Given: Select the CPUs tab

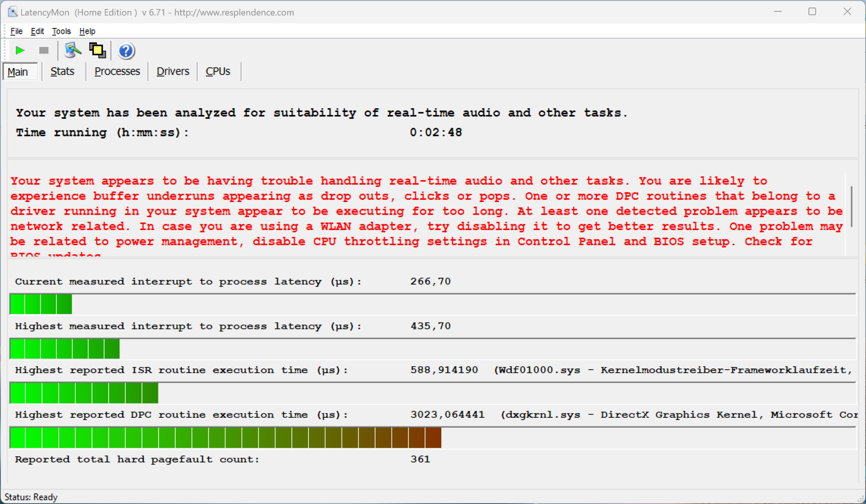Looking at the screenshot, I should [x=218, y=72].
